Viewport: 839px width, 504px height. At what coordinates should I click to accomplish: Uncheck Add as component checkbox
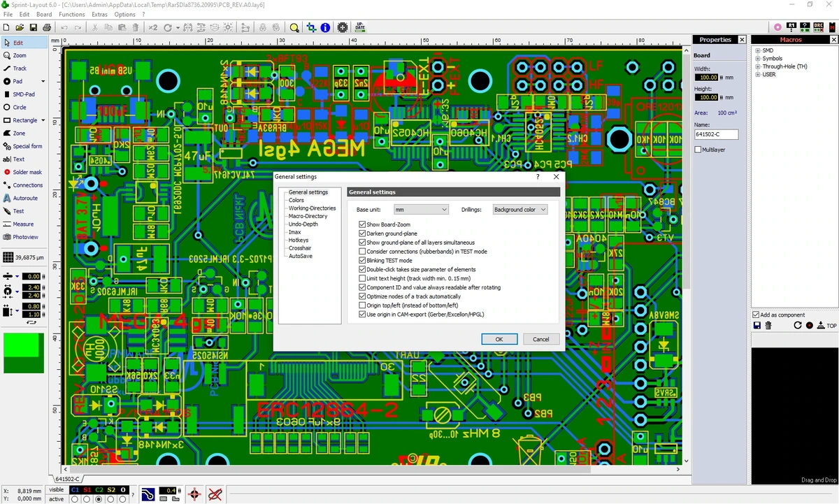click(756, 315)
